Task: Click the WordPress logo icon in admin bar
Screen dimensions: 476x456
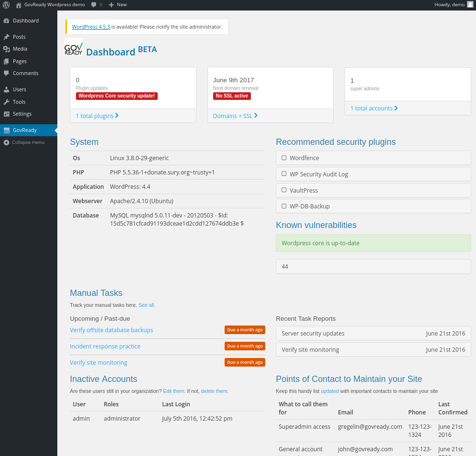Action: [6, 5]
